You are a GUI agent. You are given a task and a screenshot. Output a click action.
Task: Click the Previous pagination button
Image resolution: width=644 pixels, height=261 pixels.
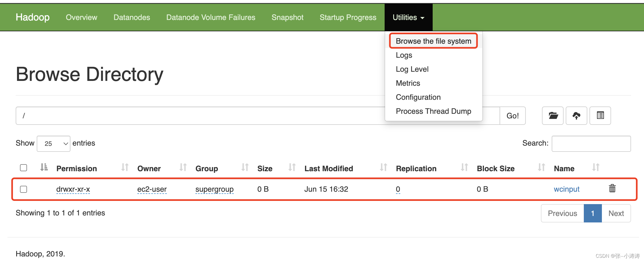click(x=562, y=213)
